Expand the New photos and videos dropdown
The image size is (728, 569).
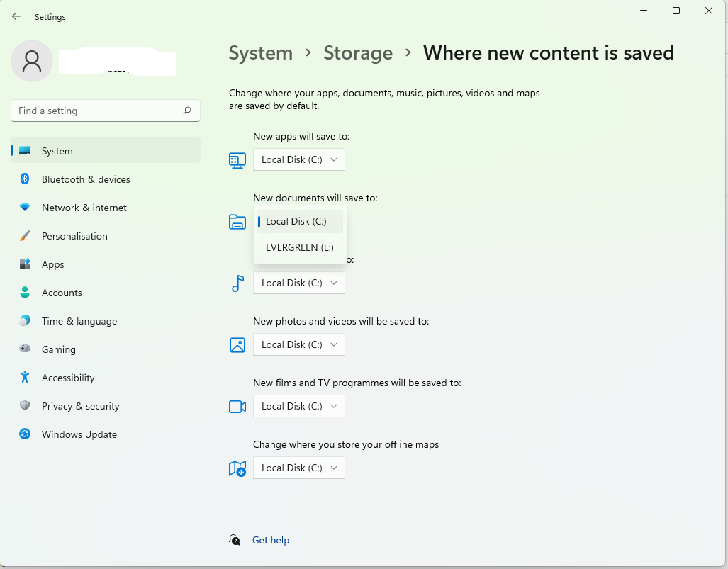(299, 344)
